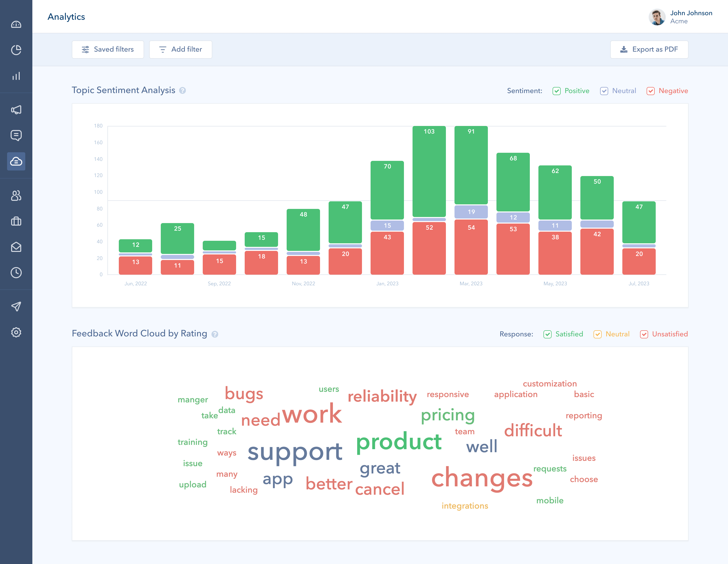The width and height of the screenshot is (728, 564).
Task: Click the Export as PDF button
Action: [649, 49]
